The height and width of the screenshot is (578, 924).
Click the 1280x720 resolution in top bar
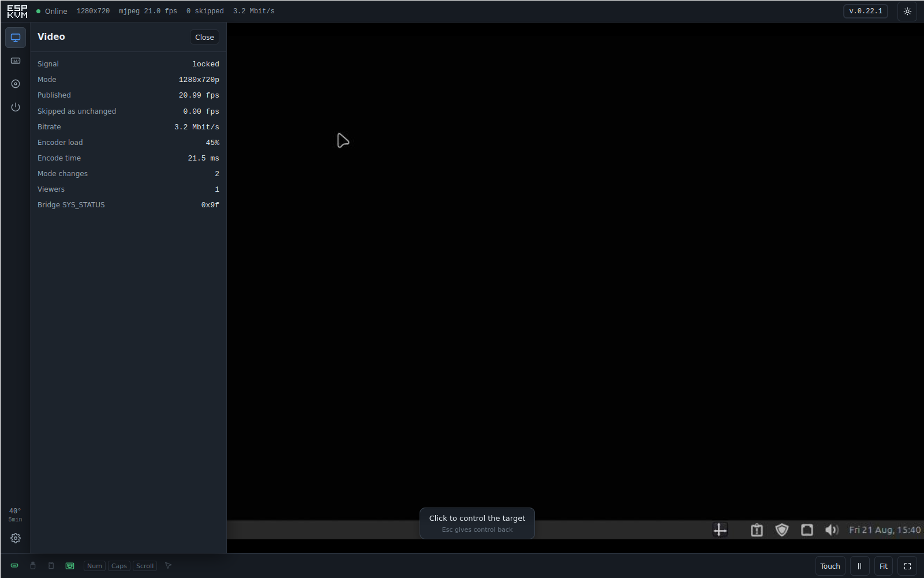(93, 11)
